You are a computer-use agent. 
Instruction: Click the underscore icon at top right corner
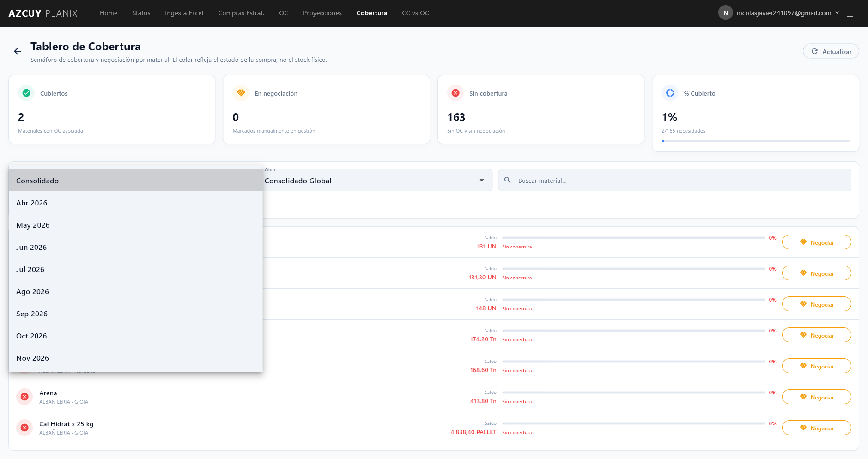(850, 15)
